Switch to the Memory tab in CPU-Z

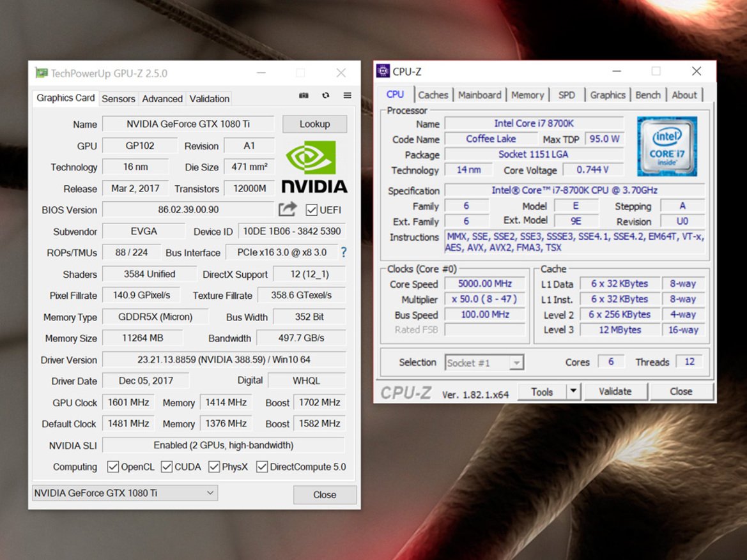527,95
